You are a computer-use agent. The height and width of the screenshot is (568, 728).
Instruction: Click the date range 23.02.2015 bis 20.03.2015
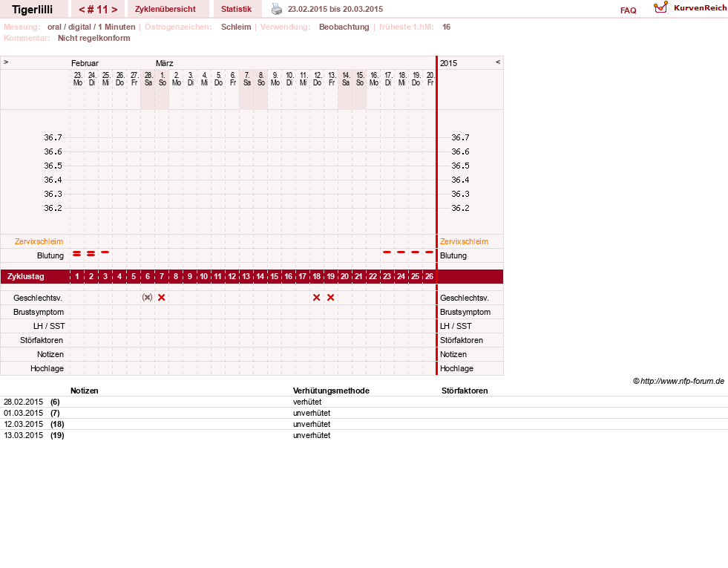tap(335, 10)
